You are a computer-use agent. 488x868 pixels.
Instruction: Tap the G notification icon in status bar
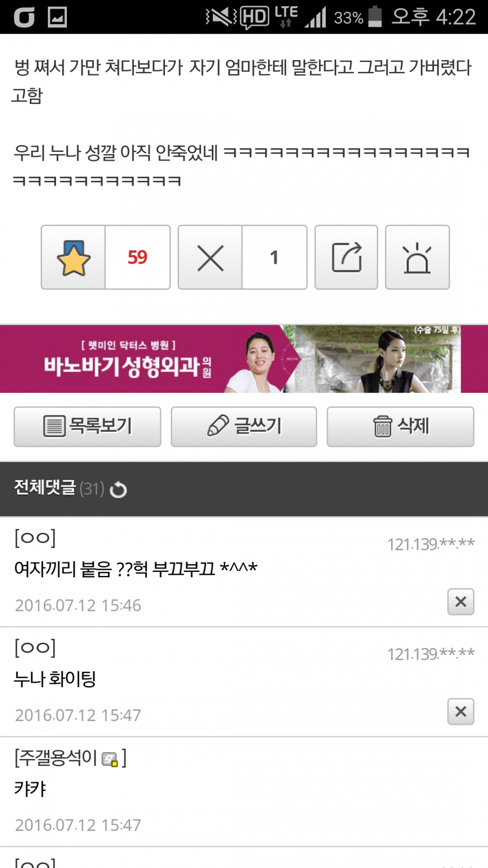[24, 18]
